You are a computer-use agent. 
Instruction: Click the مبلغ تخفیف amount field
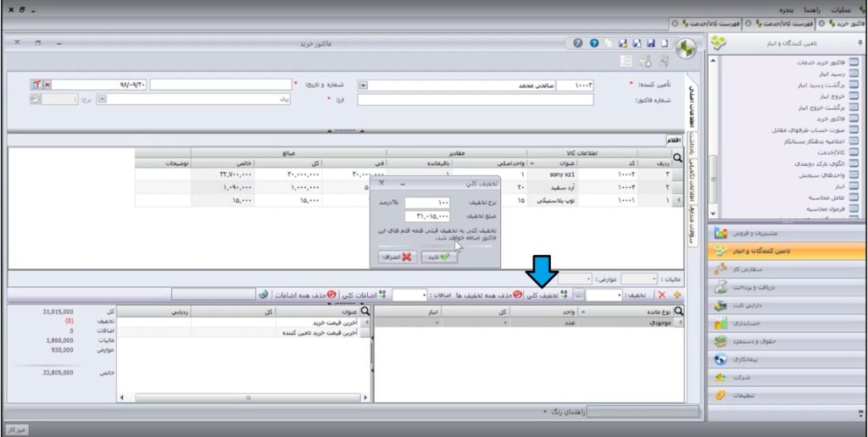(x=427, y=216)
